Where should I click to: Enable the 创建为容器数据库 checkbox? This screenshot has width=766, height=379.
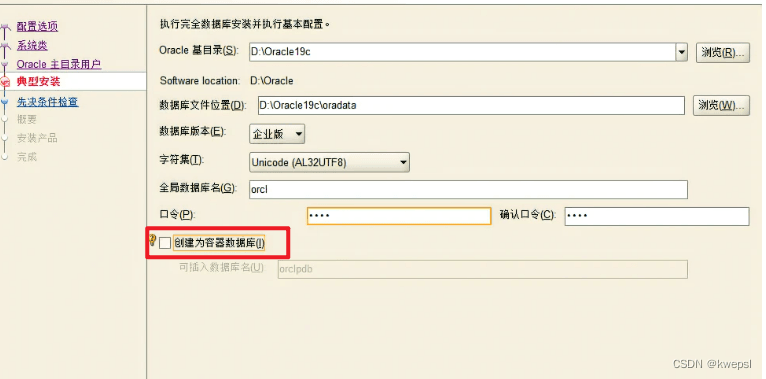pyautogui.click(x=165, y=243)
